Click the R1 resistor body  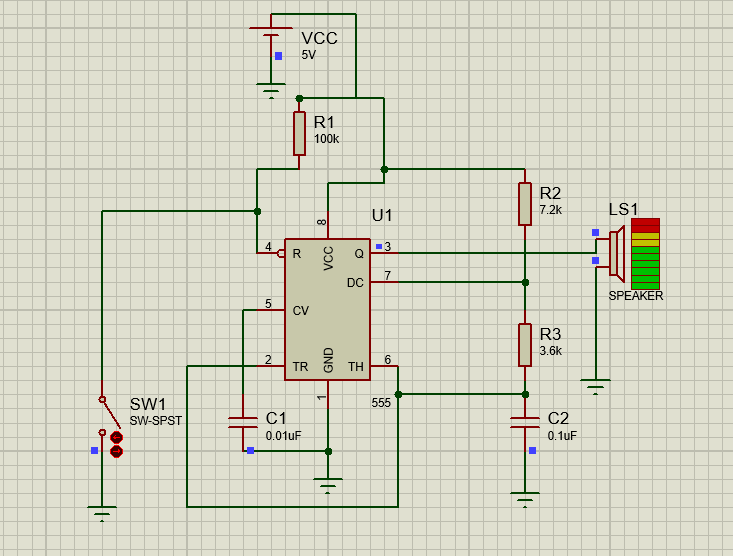pyautogui.click(x=299, y=134)
